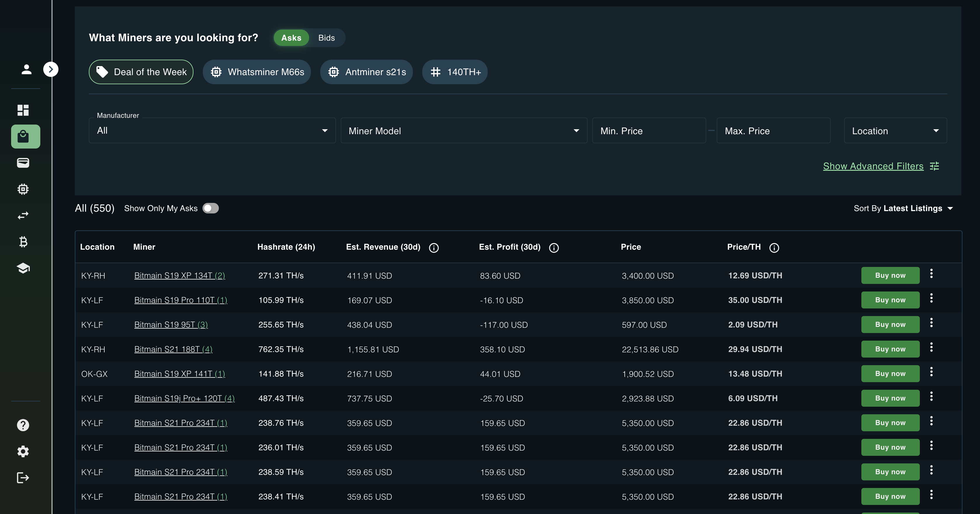Open the miners chip sidebar icon
Viewport: 980px width, 514px height.
click(x=23, y=189)
